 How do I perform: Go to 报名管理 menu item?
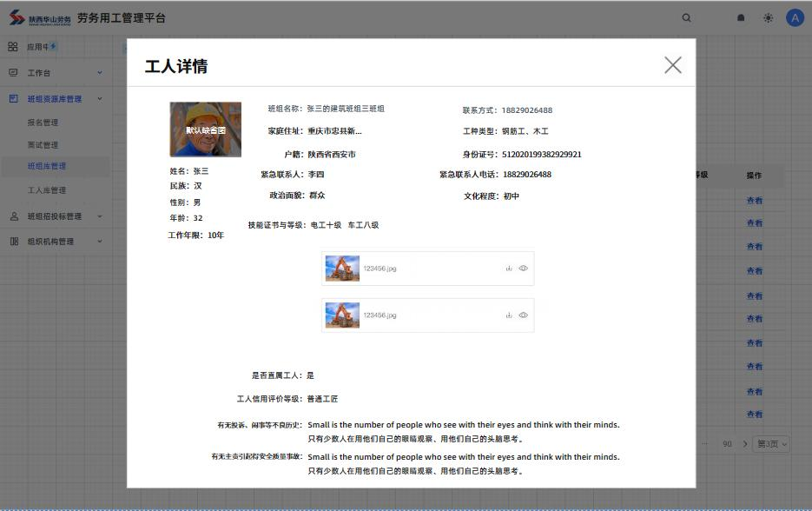(x=43, y=123)
